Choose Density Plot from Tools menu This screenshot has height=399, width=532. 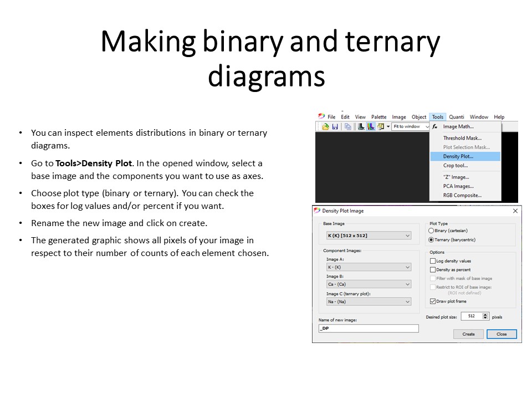(458, 157)
